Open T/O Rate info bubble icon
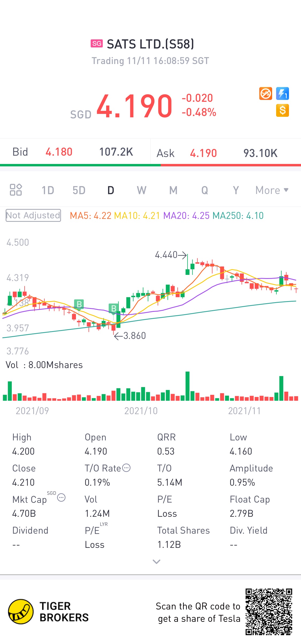Viewport: 301px width, 644px height. click(x=126, y=468)
